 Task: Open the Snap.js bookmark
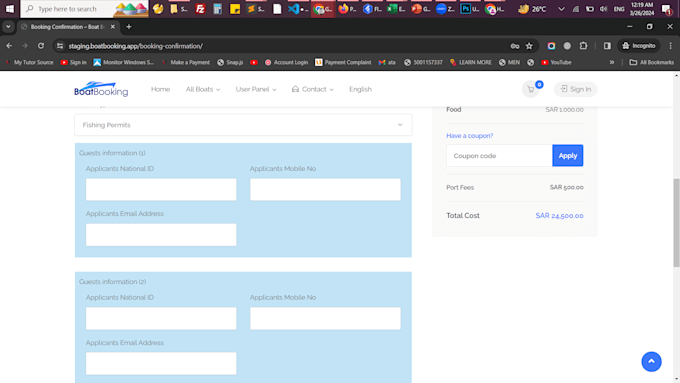click(230, 62)
